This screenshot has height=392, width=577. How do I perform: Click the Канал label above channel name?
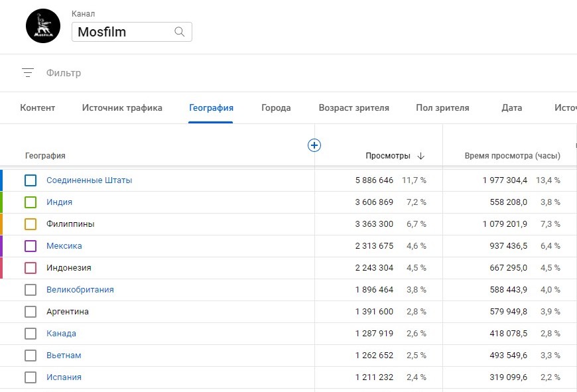[x=83, y=14]
